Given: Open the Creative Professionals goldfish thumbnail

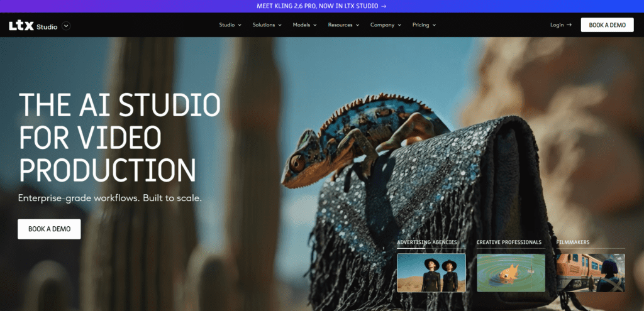Looking at the screenshot, I should pyautogui.click(x=511, y=273).
